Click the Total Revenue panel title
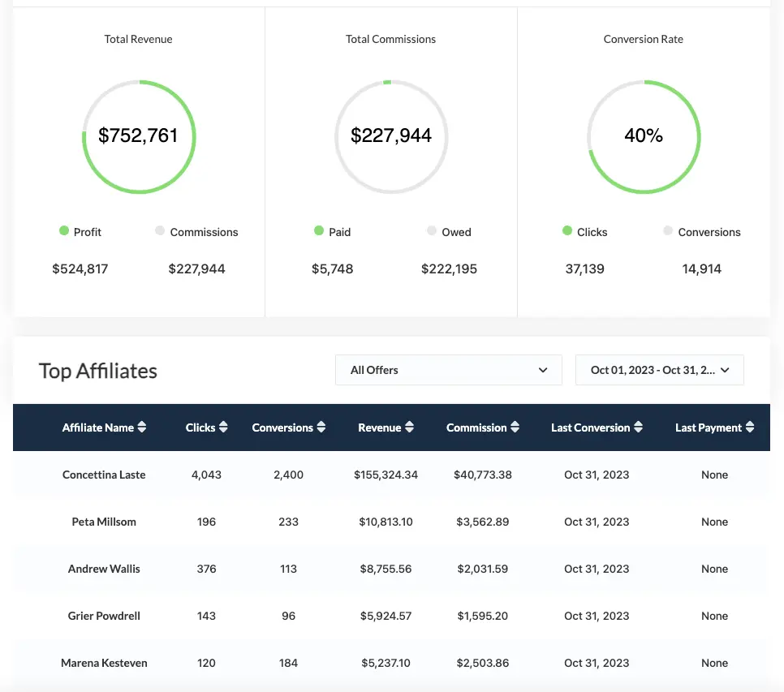Viewport: 784px width, 692px height. tap(138, 39)
